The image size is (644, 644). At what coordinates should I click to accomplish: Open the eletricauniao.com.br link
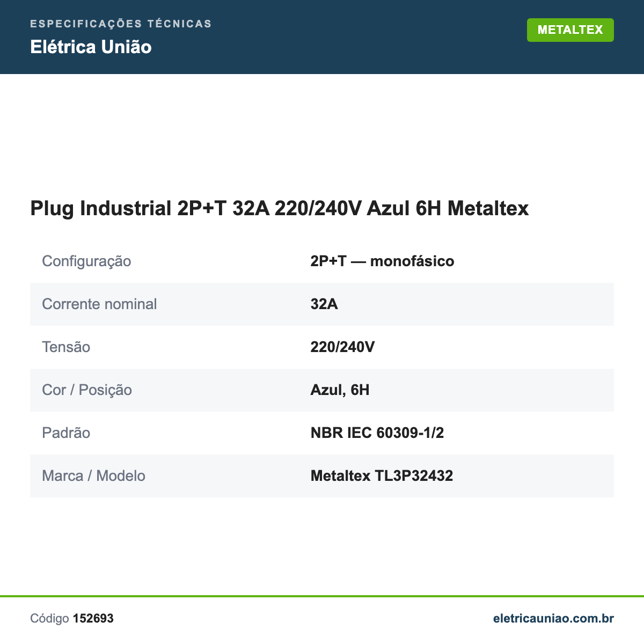(x=553, y=618)
